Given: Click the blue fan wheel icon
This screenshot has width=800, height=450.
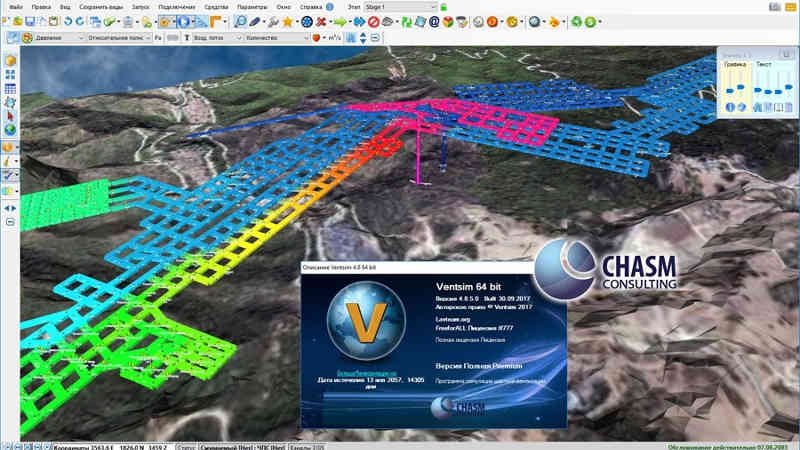Looking at the screenshot, I should click(x=307, y=21).
